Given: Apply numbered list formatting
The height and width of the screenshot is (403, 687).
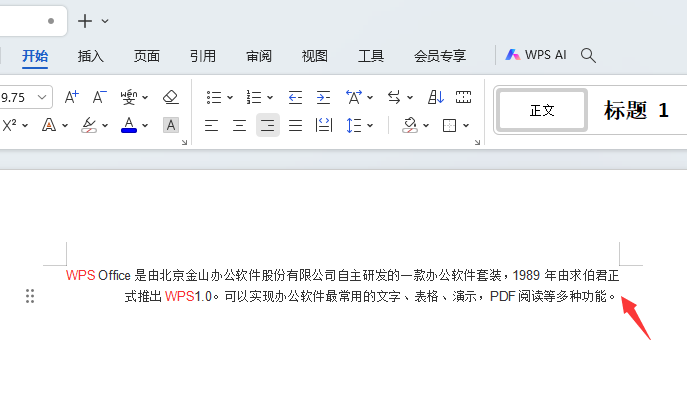Looking at the screenshot, I should coord(254,97).
